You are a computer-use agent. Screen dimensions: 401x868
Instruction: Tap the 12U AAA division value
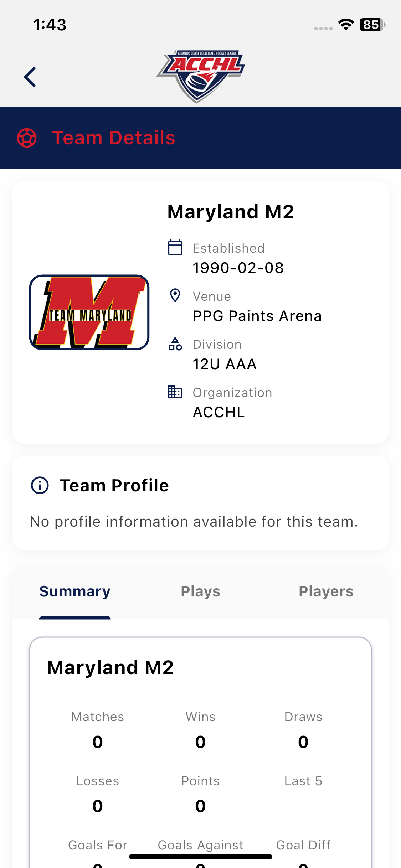point(225,364)
